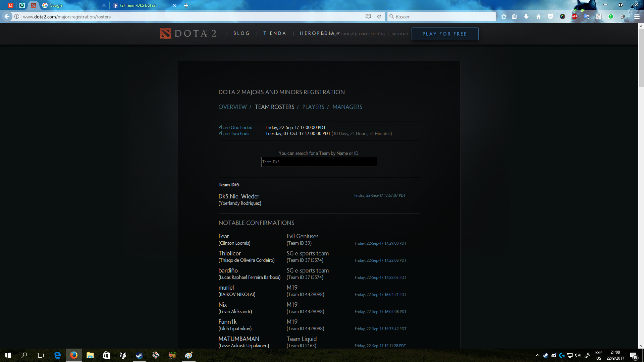Open the Logitech Gaming tray icon
The height and width of the screenshot is (362, 644).
point(562,355)
